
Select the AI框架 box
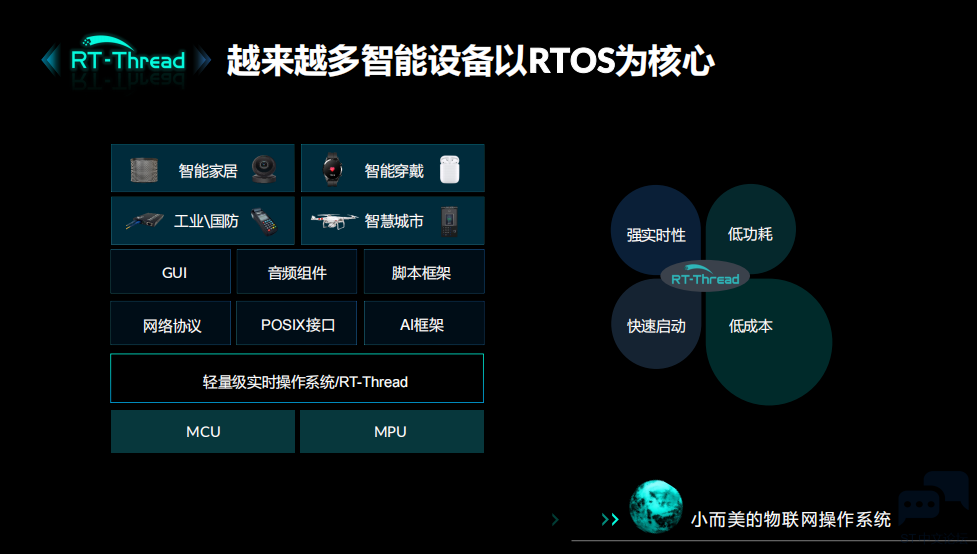(424, 323)
